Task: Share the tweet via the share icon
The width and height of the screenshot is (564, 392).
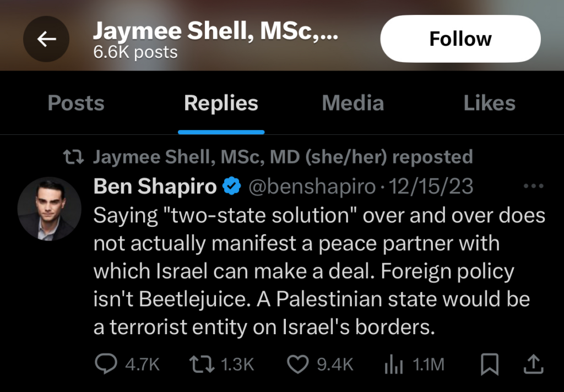Action: tap(534, 363)
